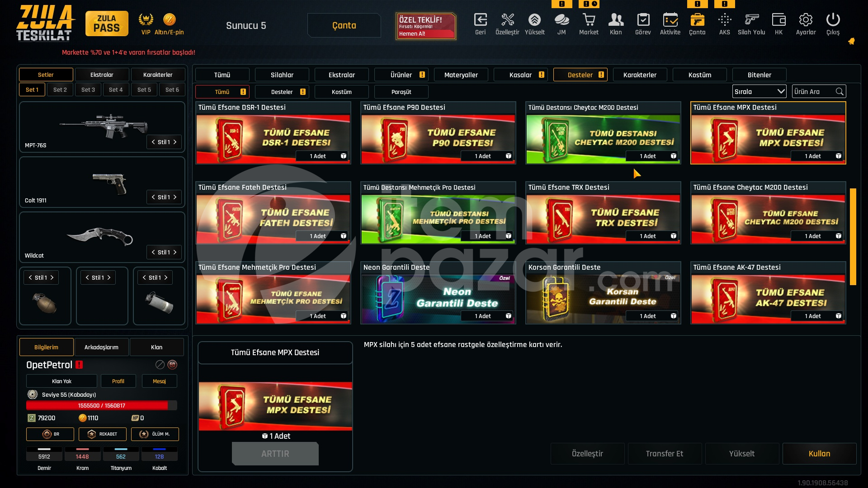Open the Silah Yolu gun icon
Viewport: 868px width, 488px height.
pyautogui.click(x=751, y=20)
